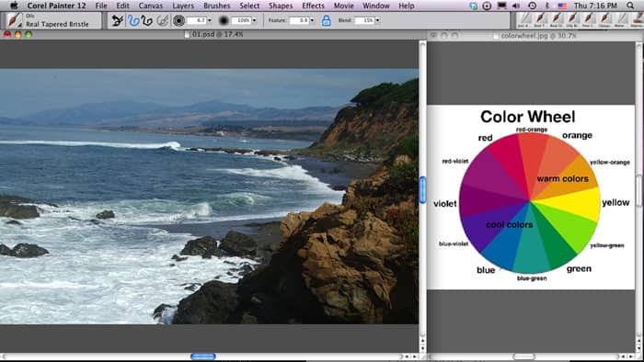The image size is (644, 362).
Task: Open the Blend slider dropdown arrow
Action: point(377,20)
